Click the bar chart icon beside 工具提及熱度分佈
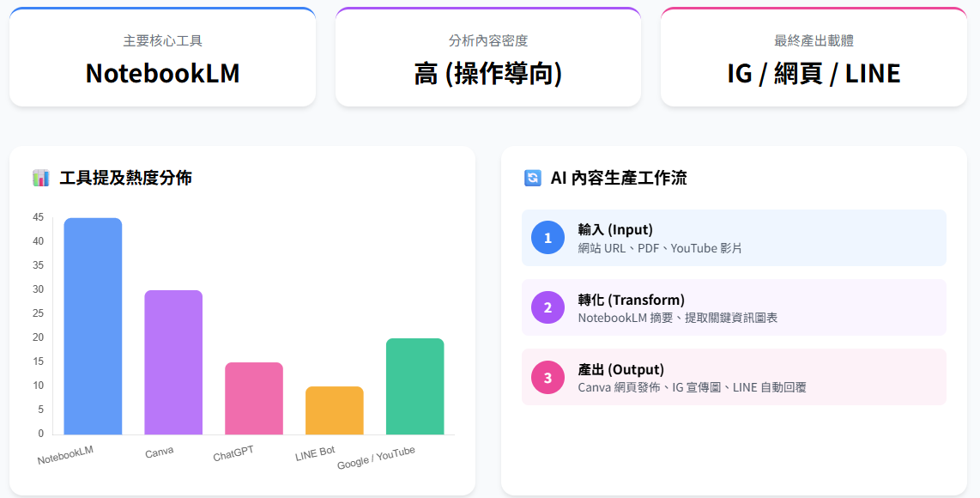Image resolution: width=980 pixels, height=498 pixels. [x=40, y=178]
